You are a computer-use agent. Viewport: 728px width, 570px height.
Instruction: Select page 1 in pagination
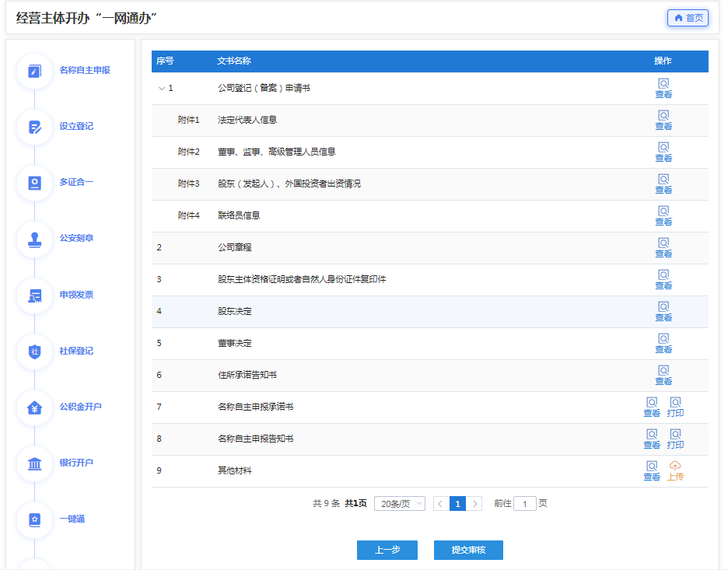click(x=458, y=504)
